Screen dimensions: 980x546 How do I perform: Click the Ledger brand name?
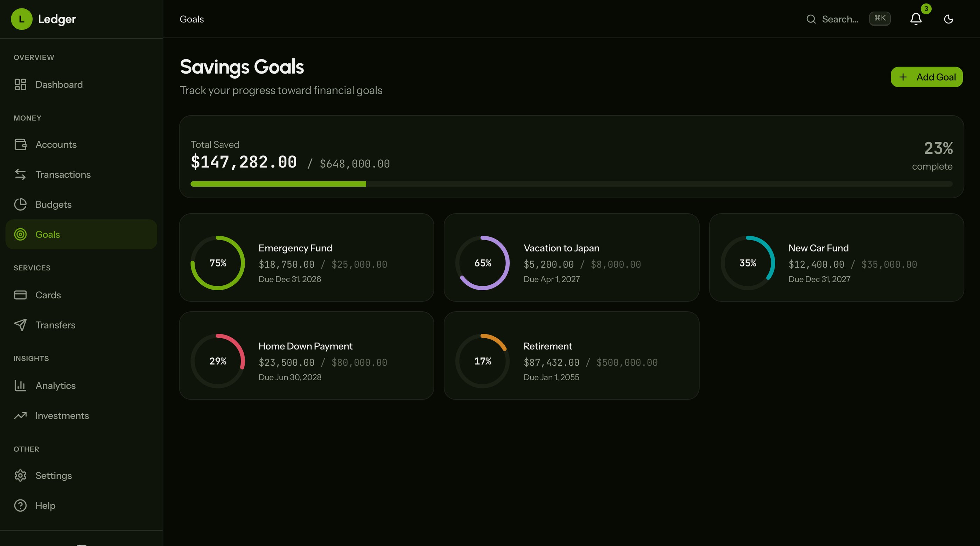(x=57, y=19)
